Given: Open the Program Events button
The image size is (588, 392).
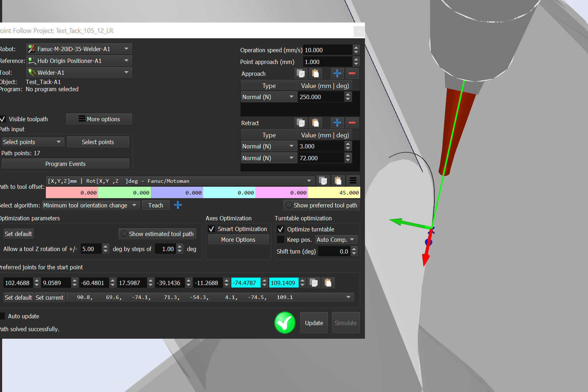Looking at the screenshot, I should [66, 164].
